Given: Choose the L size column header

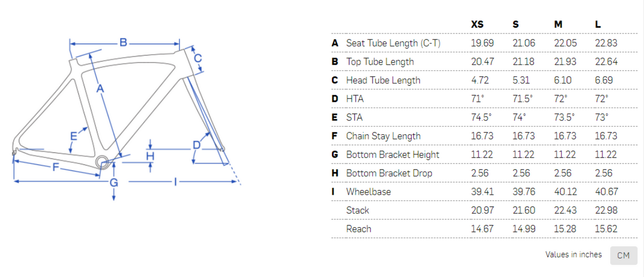Looking at the screenshot, I should point(598,24).
